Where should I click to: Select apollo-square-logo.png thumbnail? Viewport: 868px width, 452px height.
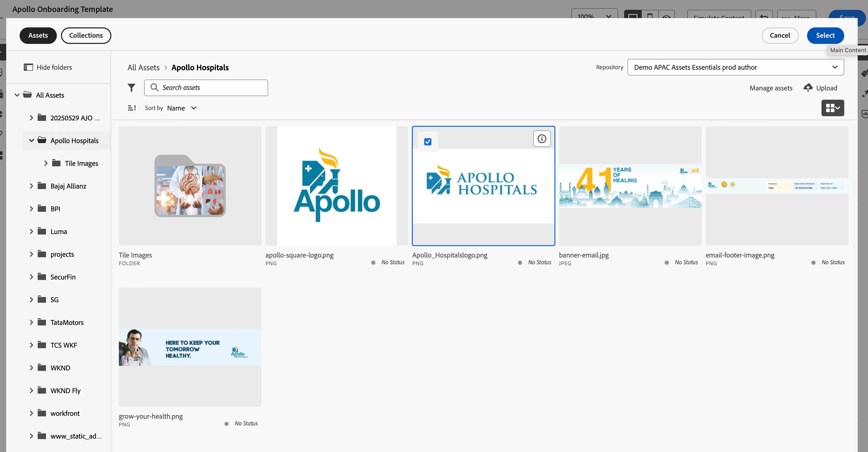pyautogui.click(x=336, y=186)
